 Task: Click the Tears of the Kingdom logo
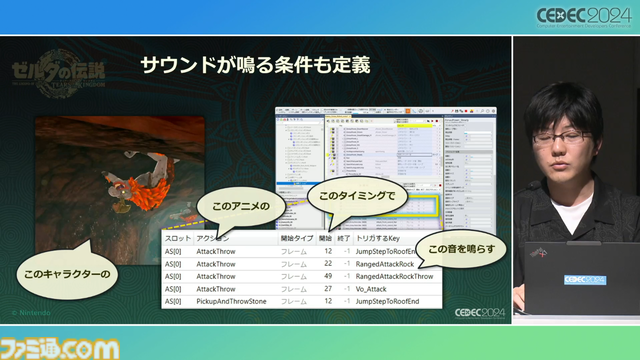click(x=58, y=73)
